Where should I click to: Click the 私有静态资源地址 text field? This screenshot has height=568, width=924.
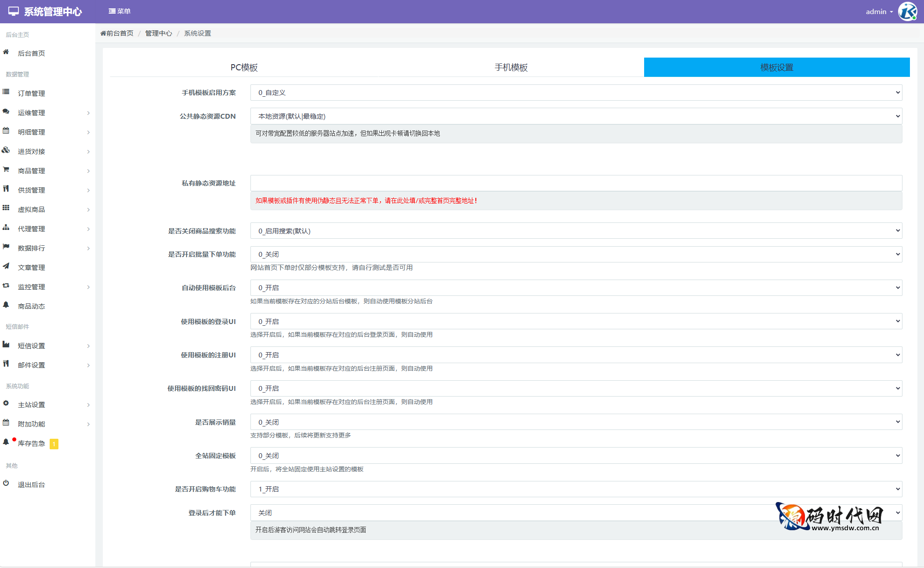pyautogui.click(x=576, y=183)
